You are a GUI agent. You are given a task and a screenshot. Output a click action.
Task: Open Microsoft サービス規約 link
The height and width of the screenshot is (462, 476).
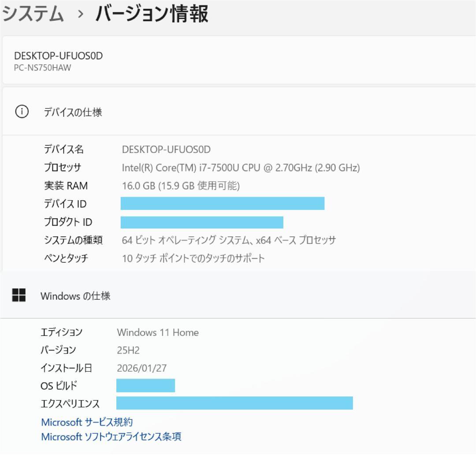point(87,422)
